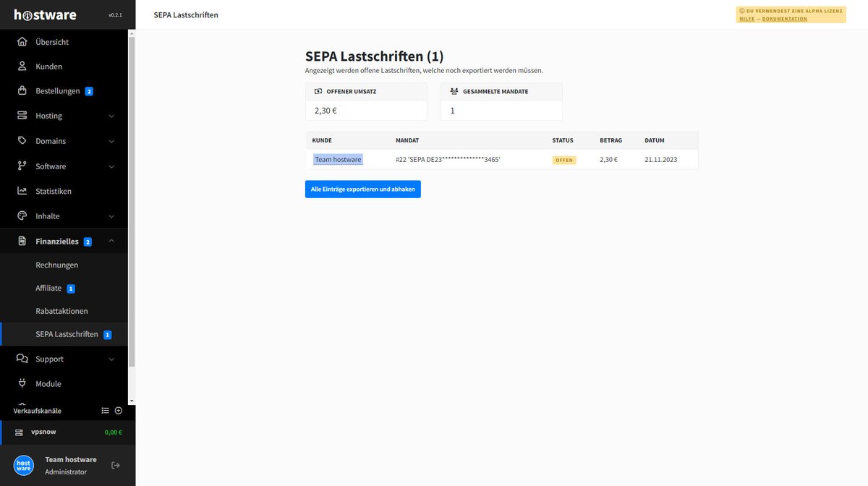
Task: Click the Gesammelte Mandate people icon
Action: tap(454, 91)
